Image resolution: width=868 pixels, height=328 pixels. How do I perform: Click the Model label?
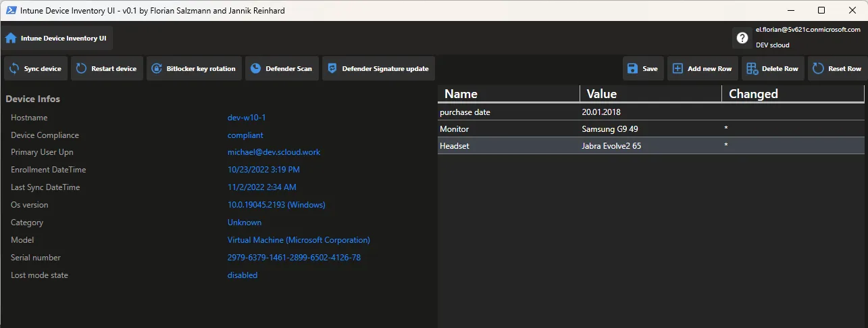tap(22, 240)
